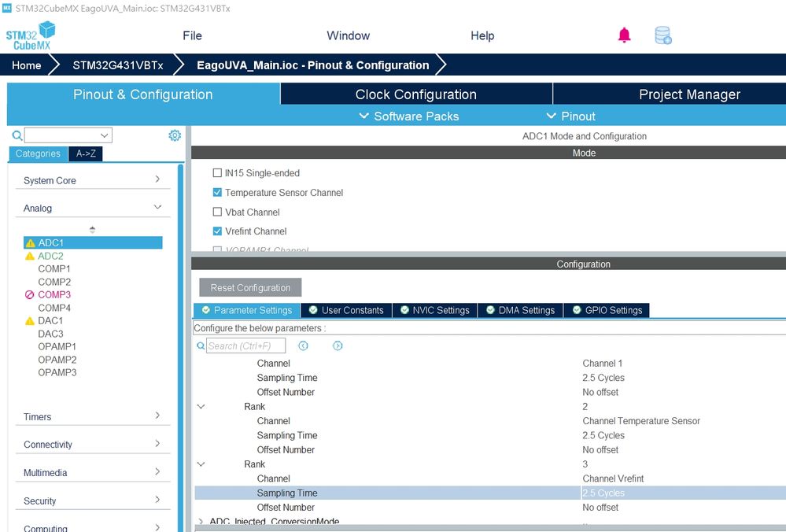Select the Pinout & Configuration tab
Image resolution: width=786 pixels, height=532 pixels.
143,94
